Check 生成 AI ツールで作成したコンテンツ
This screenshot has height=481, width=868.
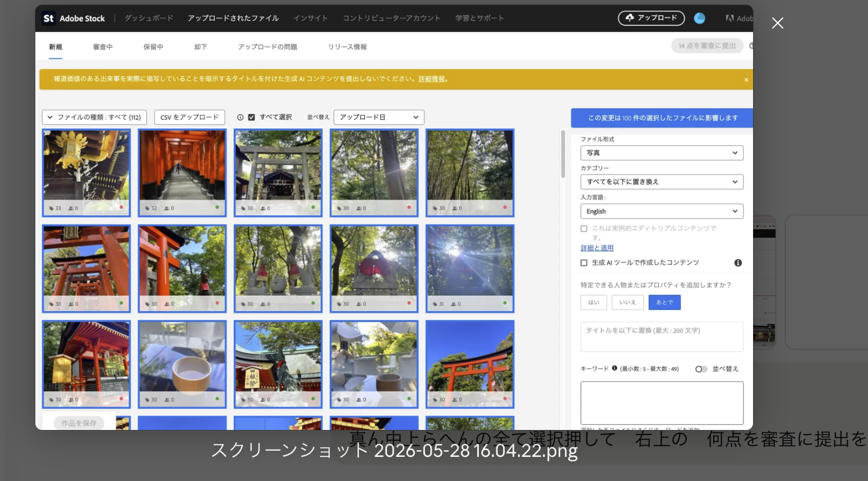[x=584, y=263]
